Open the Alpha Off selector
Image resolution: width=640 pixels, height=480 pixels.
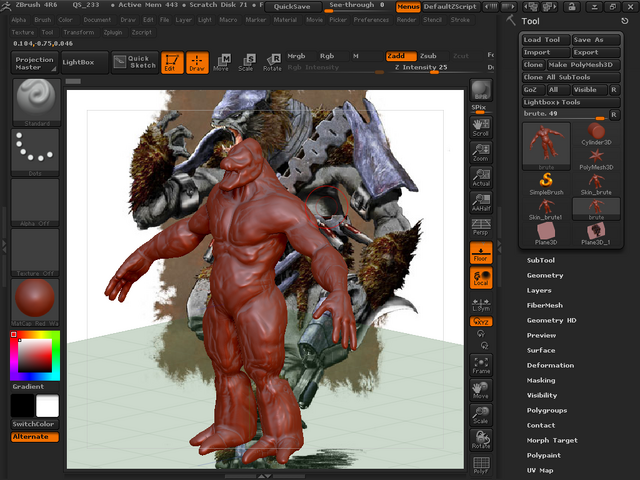[x=35, y=202]
